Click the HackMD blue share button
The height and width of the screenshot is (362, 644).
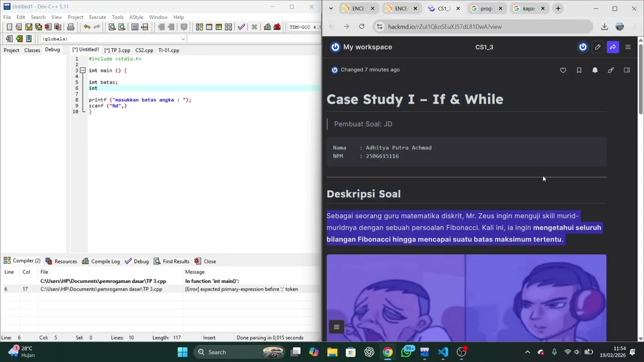pos(613,47)
